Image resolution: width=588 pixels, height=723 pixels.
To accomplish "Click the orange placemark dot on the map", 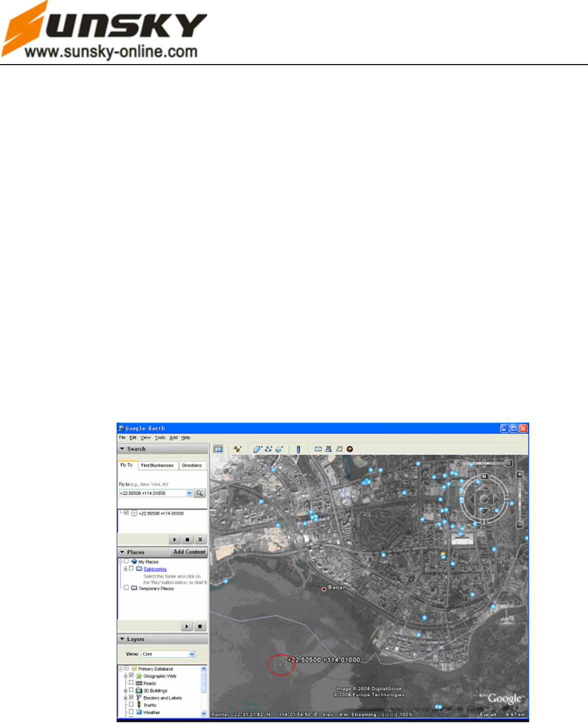I will click(442, 554).
